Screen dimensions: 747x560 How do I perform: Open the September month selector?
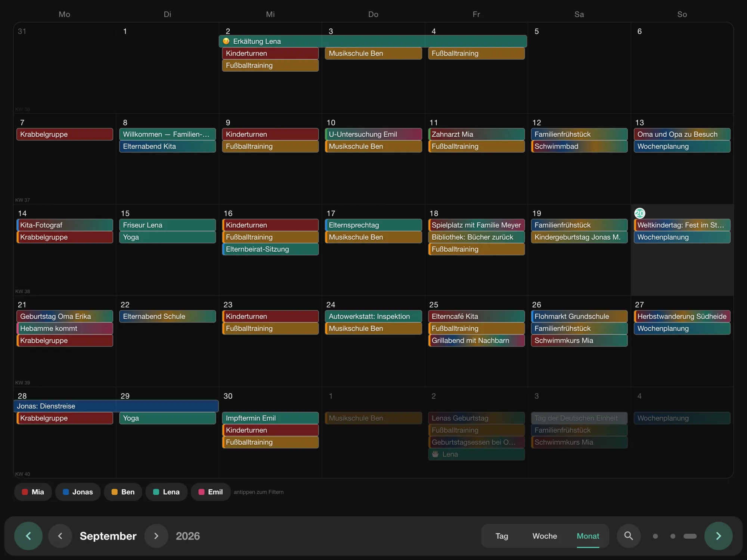coord(108,536)
